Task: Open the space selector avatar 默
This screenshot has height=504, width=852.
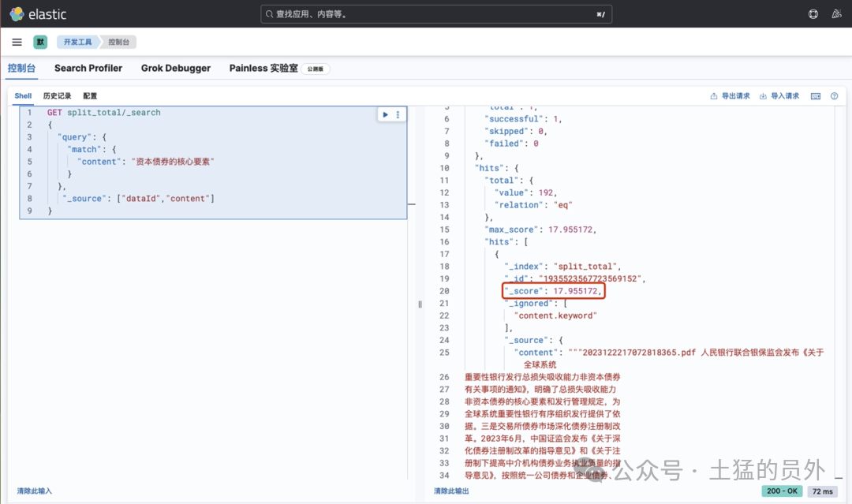Action: (x=40, y=42)
